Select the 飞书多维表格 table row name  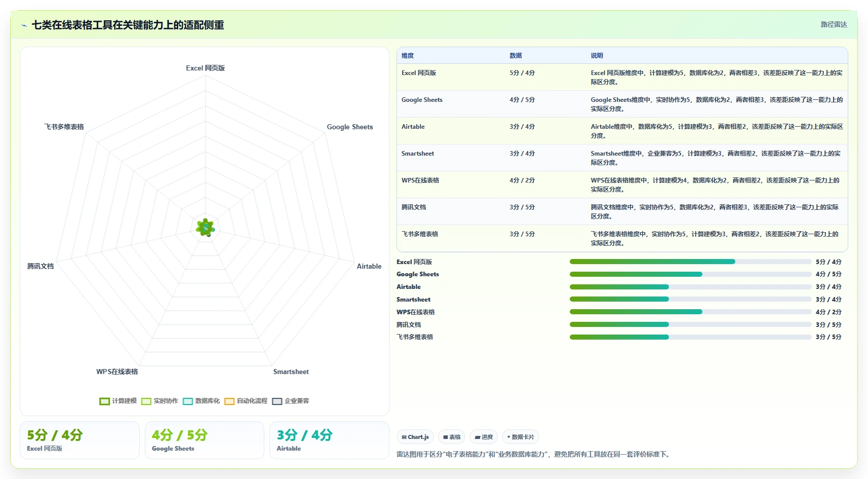pos(420,234)
